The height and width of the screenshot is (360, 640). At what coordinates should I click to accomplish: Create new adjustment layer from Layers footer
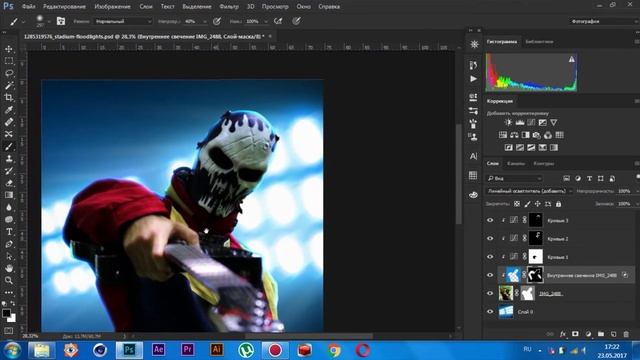588,334
